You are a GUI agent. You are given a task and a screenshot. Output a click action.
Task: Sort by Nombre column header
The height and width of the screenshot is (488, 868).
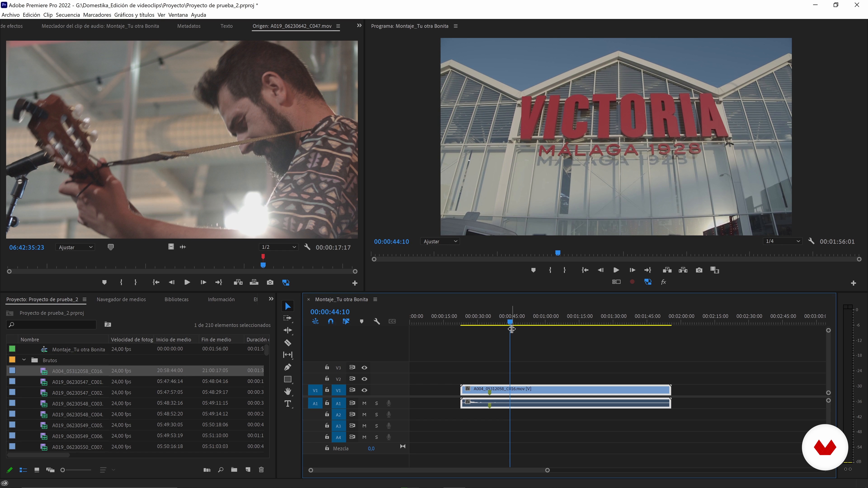pos(30,340)
